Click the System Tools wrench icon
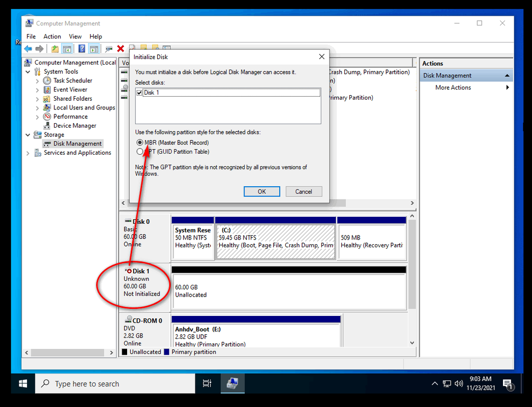The image size is (532, 407). pos(37,72)
